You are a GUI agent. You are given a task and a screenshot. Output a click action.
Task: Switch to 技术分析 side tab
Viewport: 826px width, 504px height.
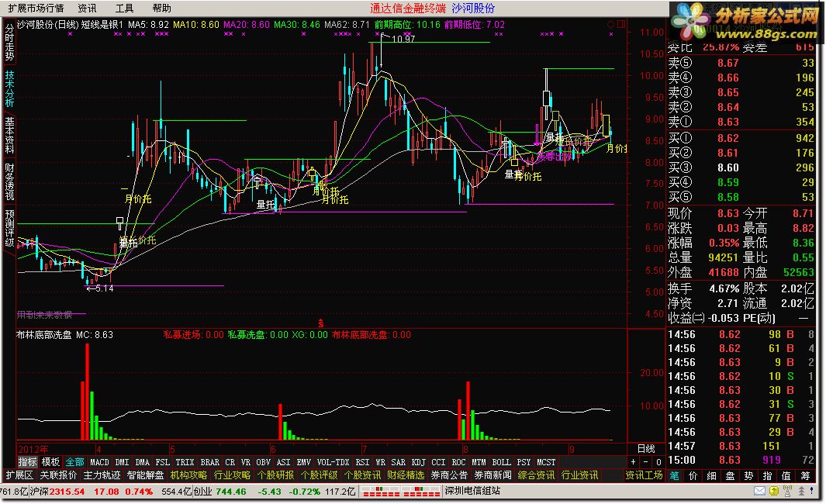(x=9, y=89)
